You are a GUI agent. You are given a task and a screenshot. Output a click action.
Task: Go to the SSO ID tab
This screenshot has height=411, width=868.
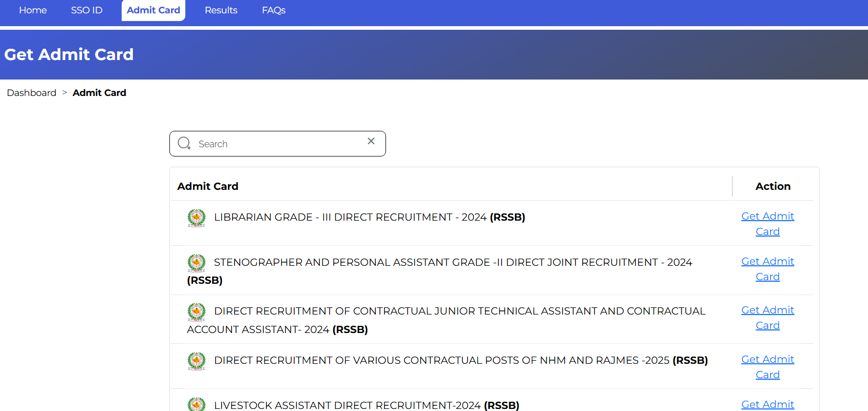[x=87, y=10]
